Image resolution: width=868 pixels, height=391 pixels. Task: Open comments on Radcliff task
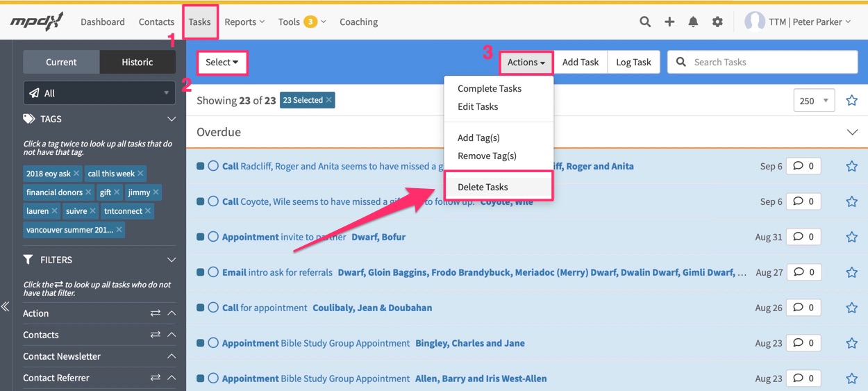[x=803, y=166]
